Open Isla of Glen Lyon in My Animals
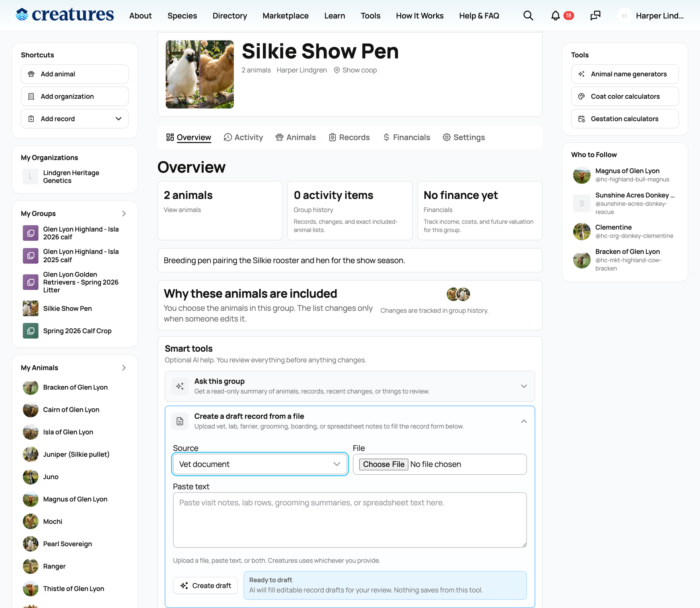Screen dimensions: 700x608 pyautogui.click(x=68, y=432)
